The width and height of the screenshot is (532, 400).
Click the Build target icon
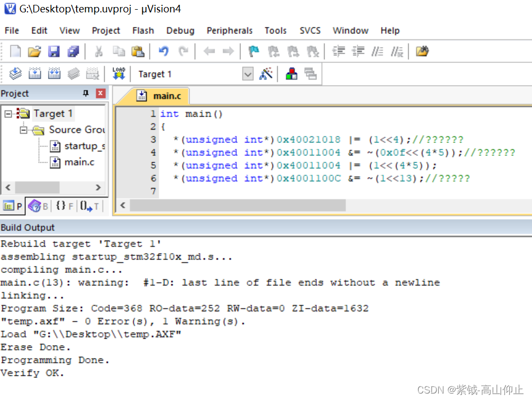click(x=35, y=74)
